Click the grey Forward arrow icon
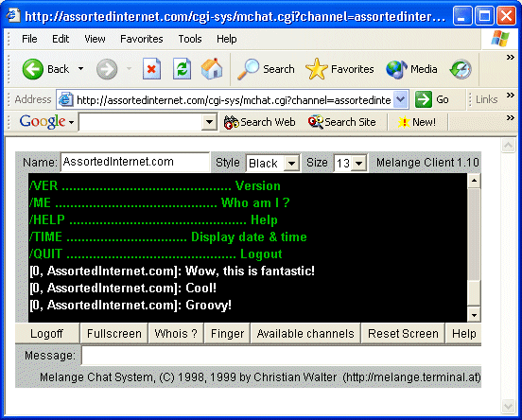The height and width of the screenshot is (420, 522). [x=107, y=69]
